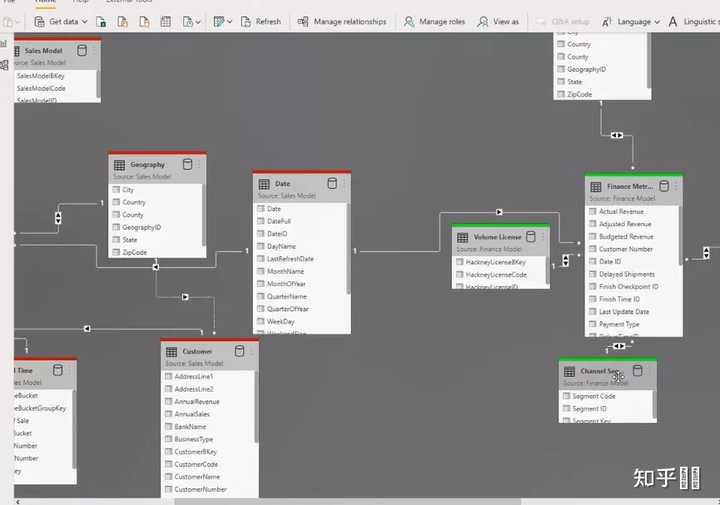This screenshot has width=720, height=505.
Task: Click the Volume License table grid icon
Action: (462, 237)
